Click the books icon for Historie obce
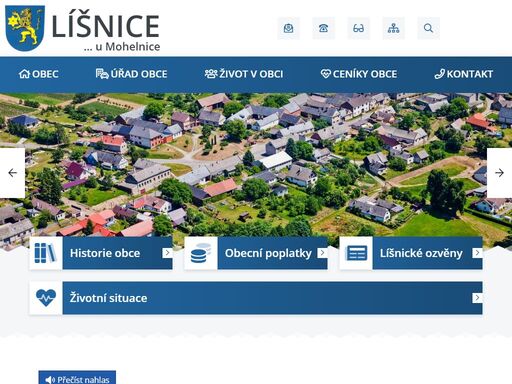 [x=46, y=253]
